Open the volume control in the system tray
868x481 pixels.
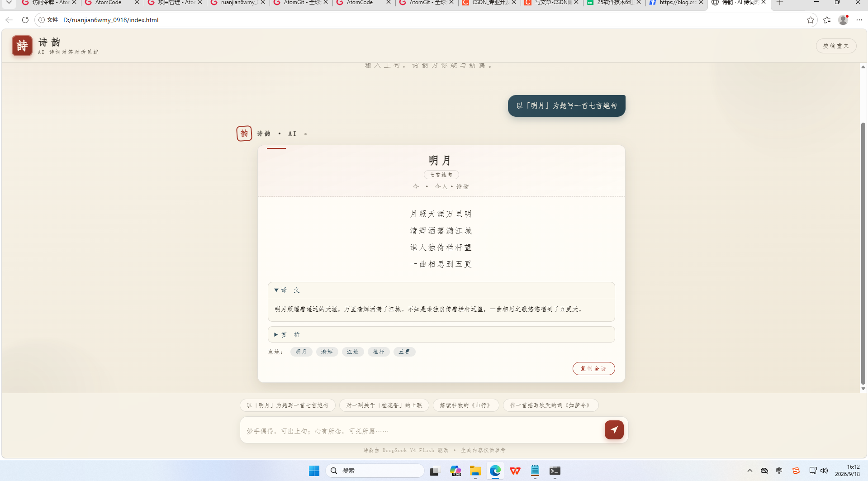coord(824,471)
